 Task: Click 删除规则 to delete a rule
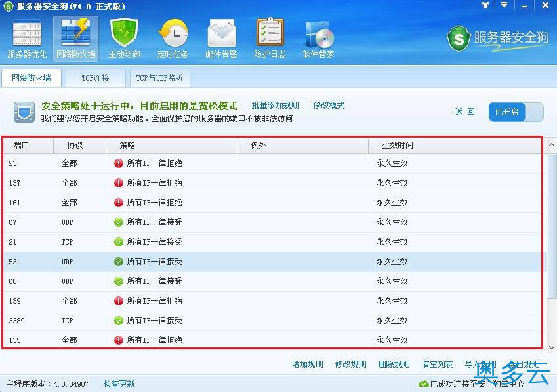click(394, 364)
